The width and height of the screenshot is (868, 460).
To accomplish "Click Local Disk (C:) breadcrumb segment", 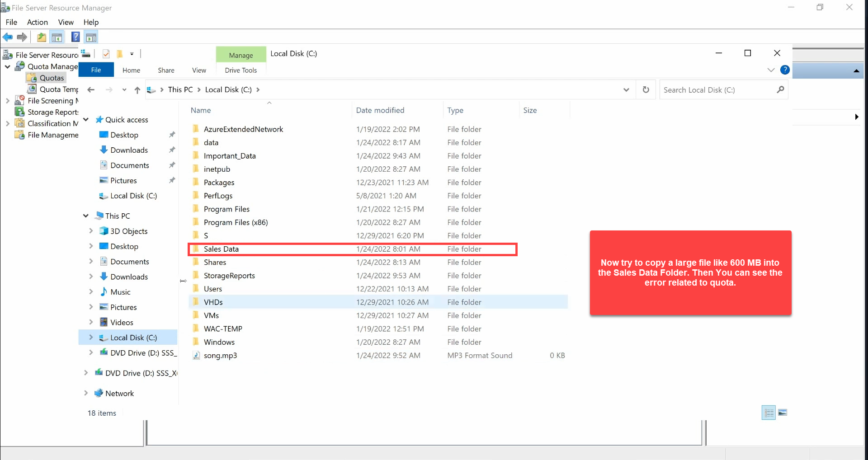I will [x=228, y=89].
